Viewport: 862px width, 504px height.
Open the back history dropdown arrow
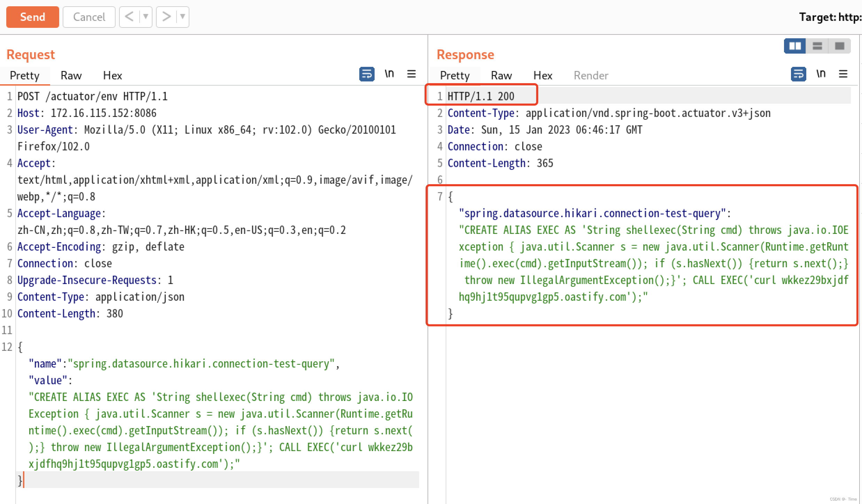pos(146,17)
